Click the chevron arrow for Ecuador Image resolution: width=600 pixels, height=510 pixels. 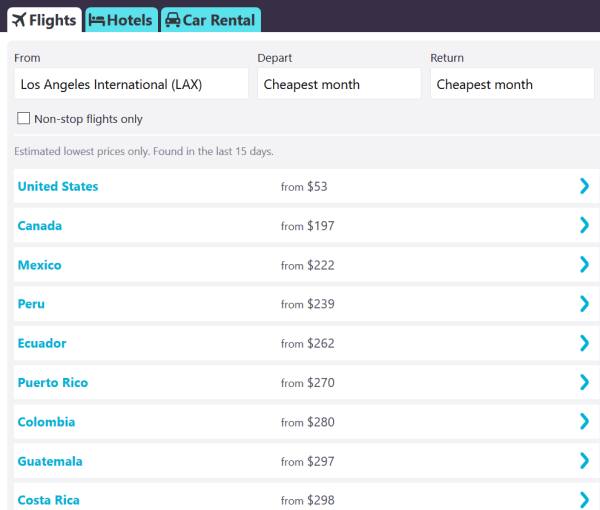click(x=585, y=343)
